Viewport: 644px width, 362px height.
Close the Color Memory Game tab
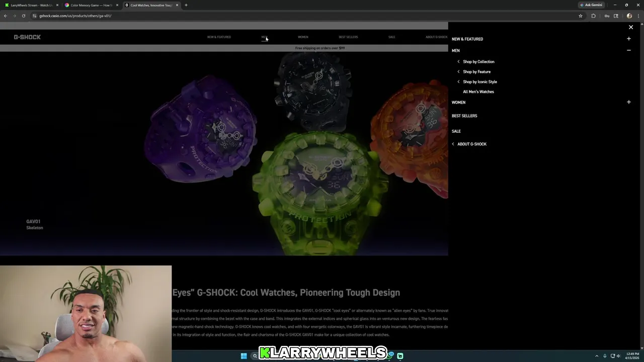(117, 5)
